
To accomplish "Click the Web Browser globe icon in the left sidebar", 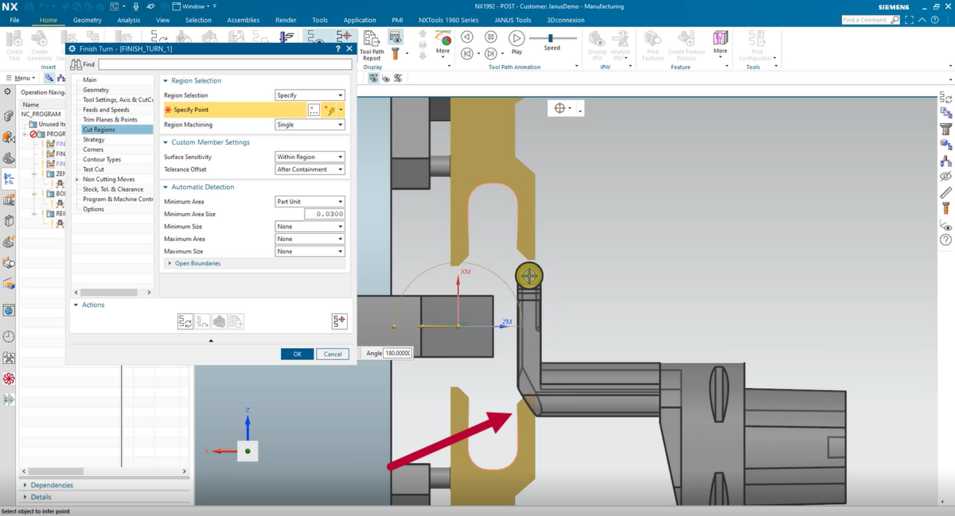I will click(9, 311).
